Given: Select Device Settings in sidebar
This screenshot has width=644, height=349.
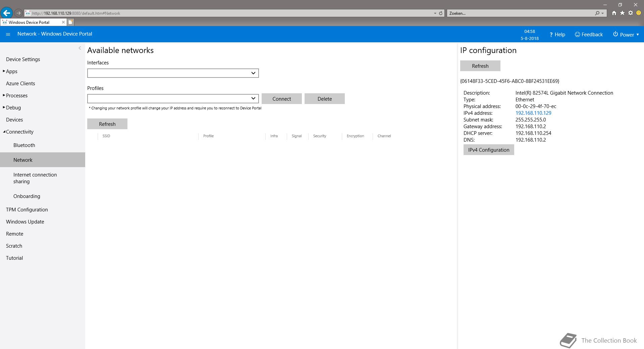Looking at the screenshot, I should coord(23,59).
